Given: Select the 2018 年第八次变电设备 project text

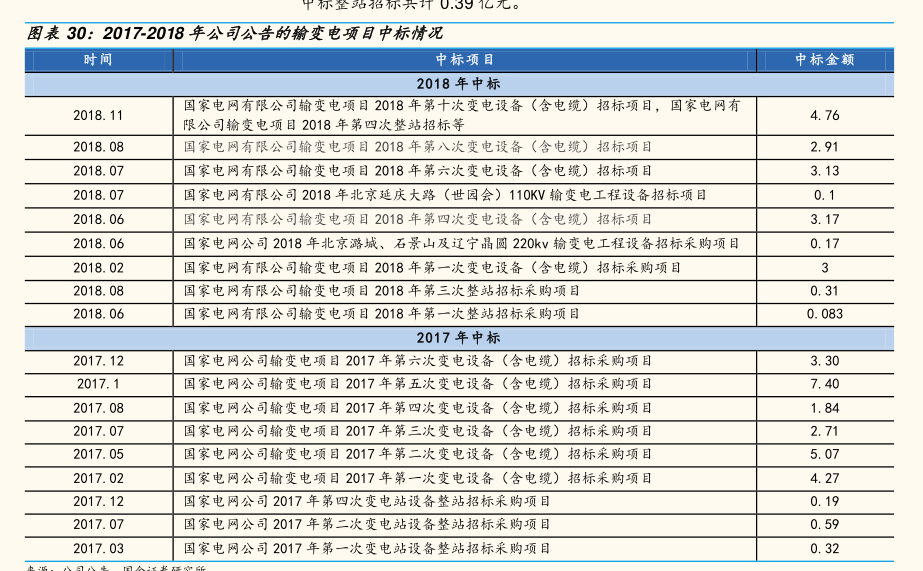Looking at the screenshot, I should pos(418,147).
